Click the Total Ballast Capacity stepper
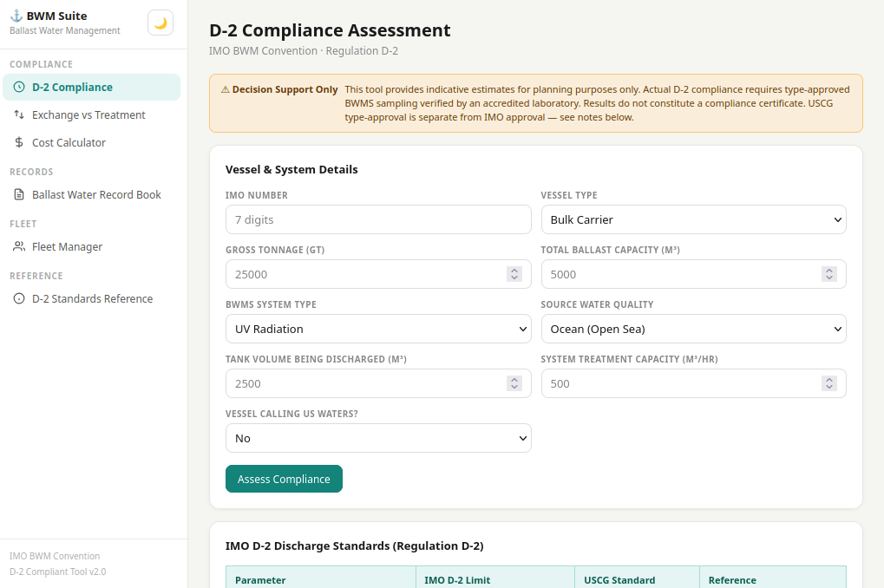 829,274
